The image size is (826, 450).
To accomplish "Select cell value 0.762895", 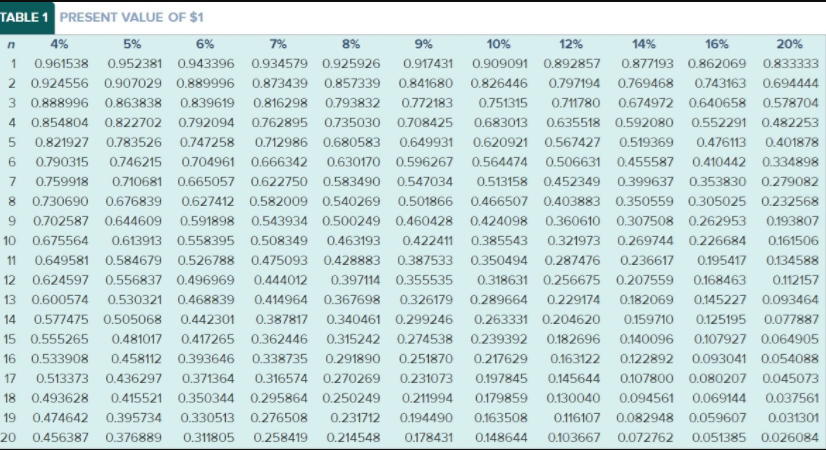I will click(279, 123).
